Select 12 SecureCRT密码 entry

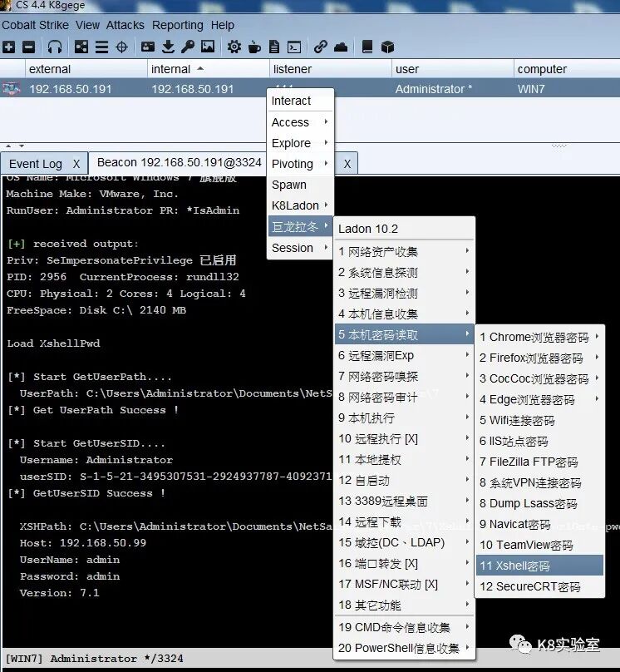point(539,586)
